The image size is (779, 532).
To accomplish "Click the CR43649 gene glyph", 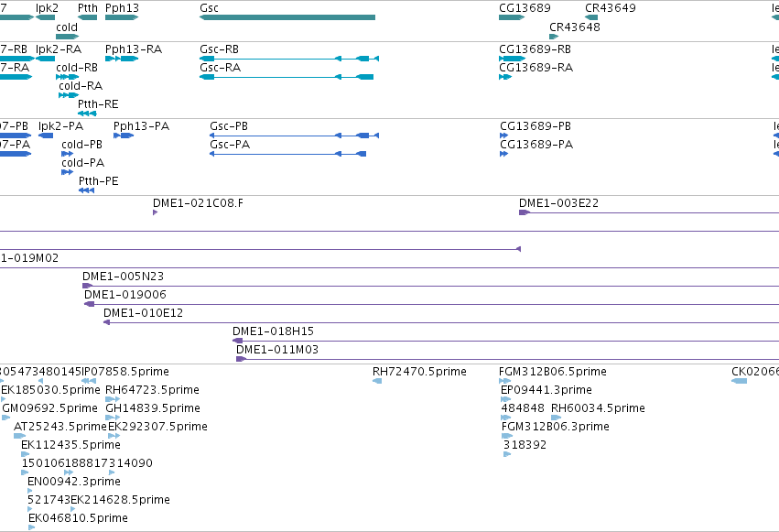I will pos(591,17).
